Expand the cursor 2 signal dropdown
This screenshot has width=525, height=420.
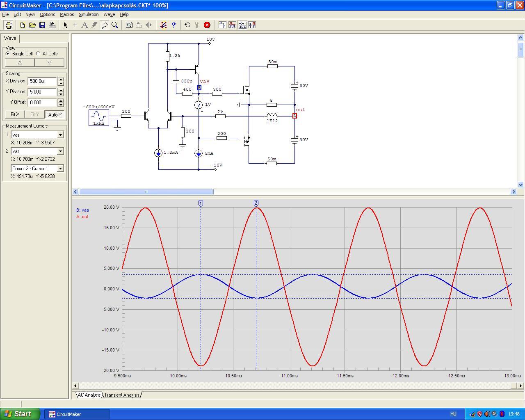coord(60,151)
